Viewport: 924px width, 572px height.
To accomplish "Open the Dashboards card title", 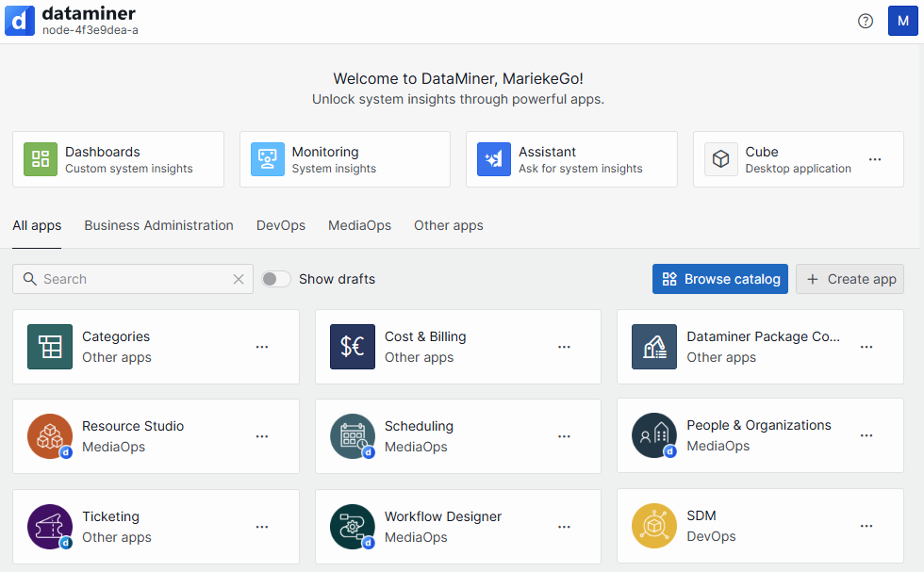I will coord(103,152).
